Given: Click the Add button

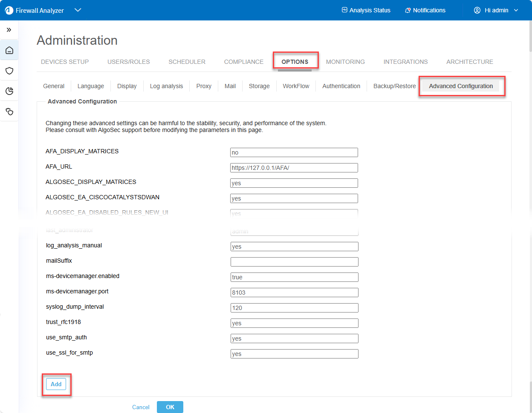Looking at the screenshot, I should point(56,384).
